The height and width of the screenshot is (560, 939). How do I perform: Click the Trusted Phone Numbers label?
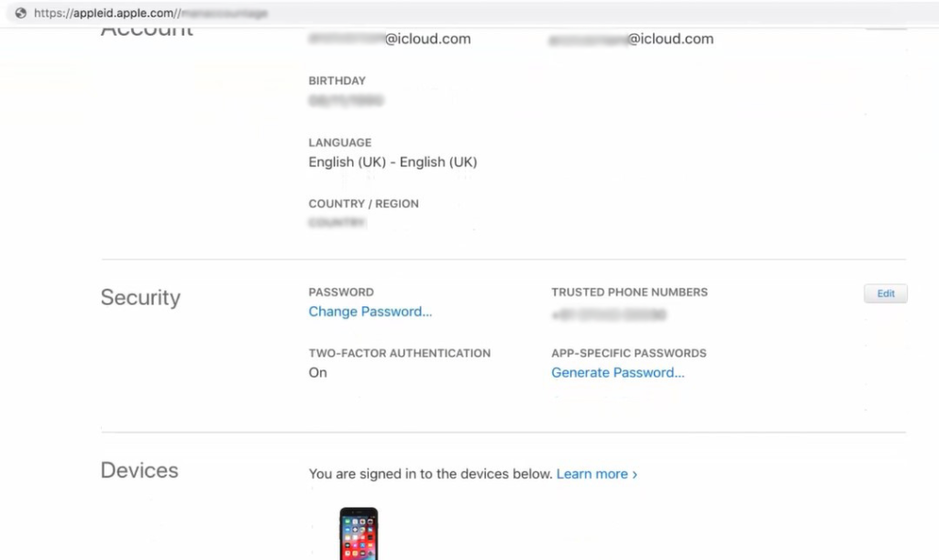pos(629,292)
